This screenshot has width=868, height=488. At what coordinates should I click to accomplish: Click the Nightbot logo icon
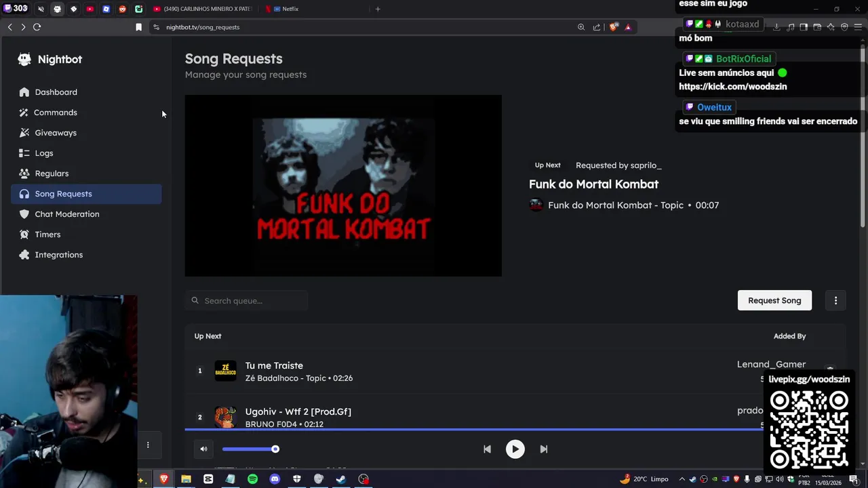click(24, 59)
